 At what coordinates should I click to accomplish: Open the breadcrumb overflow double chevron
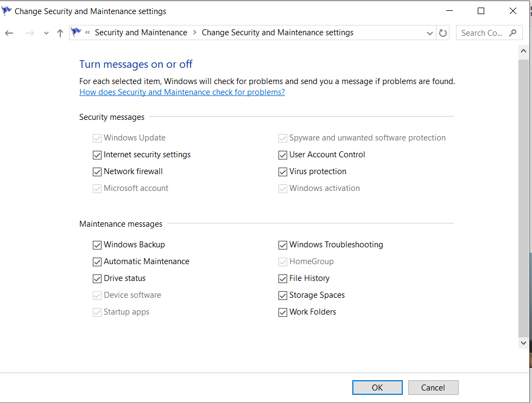coord(87,33)
